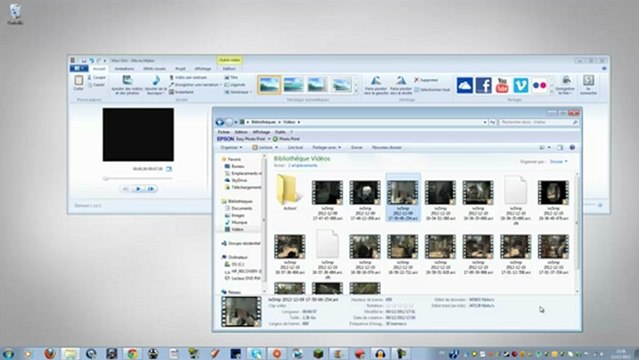Open the Projet tab in Movie Maker
Image resolution: width=639 pixels, height=360 pixels.
[x=180, y=68]
